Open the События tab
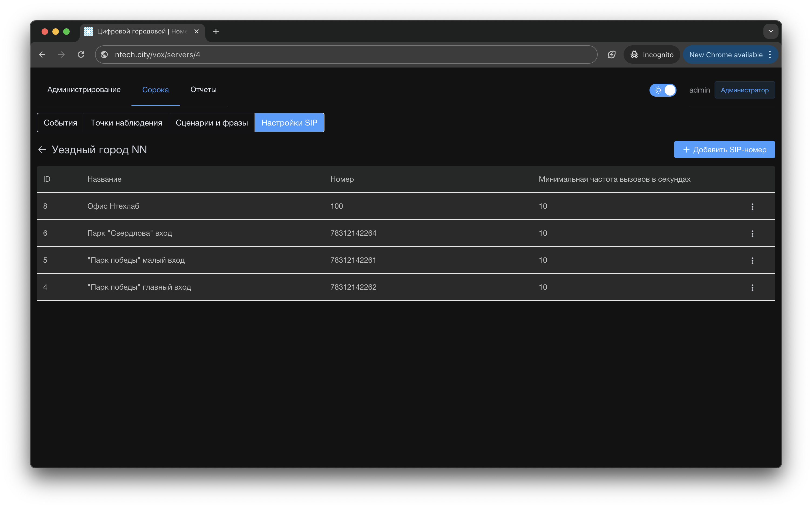 pyautogui.click(x=60, y=123)
